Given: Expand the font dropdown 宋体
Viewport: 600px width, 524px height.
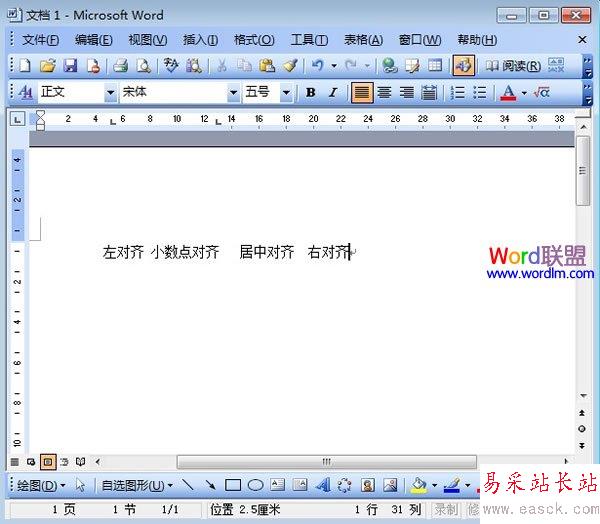Looking at the screenshot, I should pyautogui.click(x=233, y=93).
